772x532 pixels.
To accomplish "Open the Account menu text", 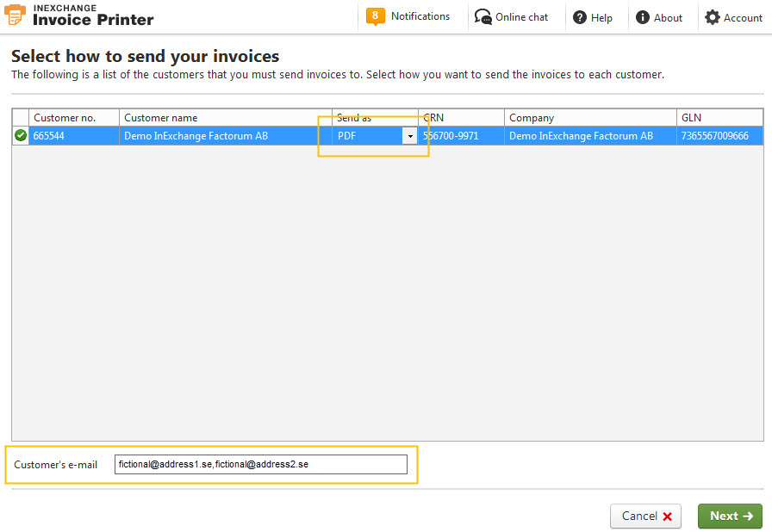I will coord(743,18).
